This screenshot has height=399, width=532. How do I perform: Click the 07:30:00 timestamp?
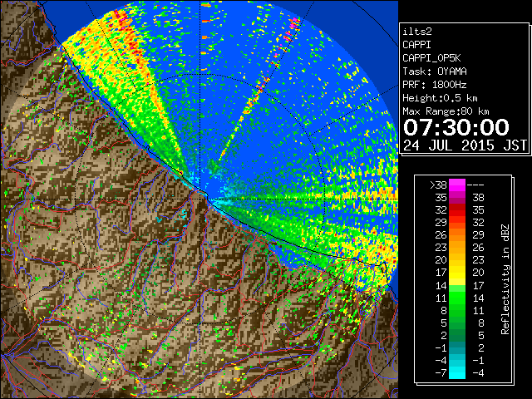(x=456, y=127)
